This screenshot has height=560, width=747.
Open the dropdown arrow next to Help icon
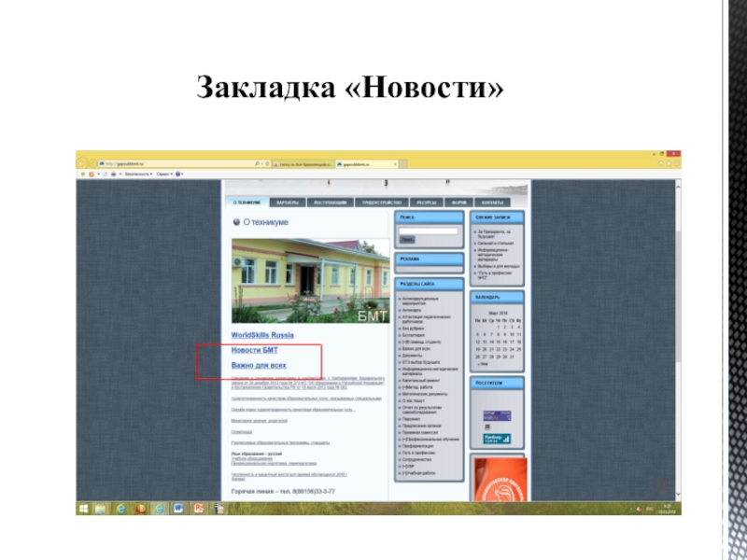[182, 174]
